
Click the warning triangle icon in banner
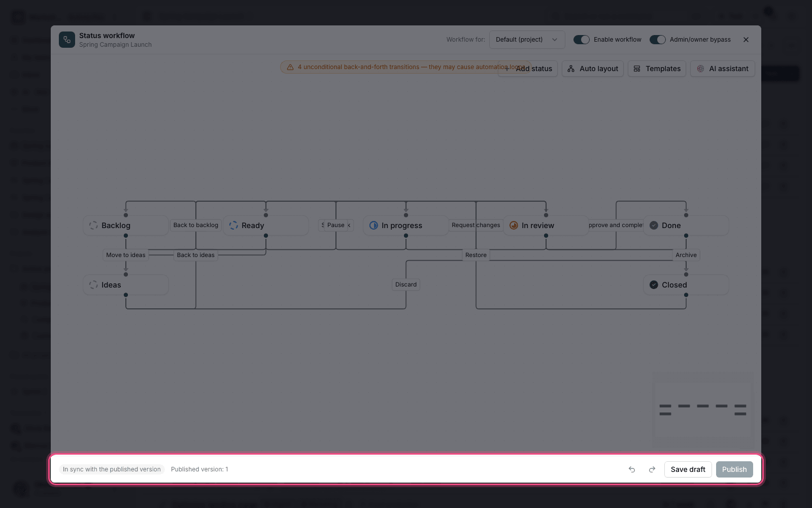point(290,67)
